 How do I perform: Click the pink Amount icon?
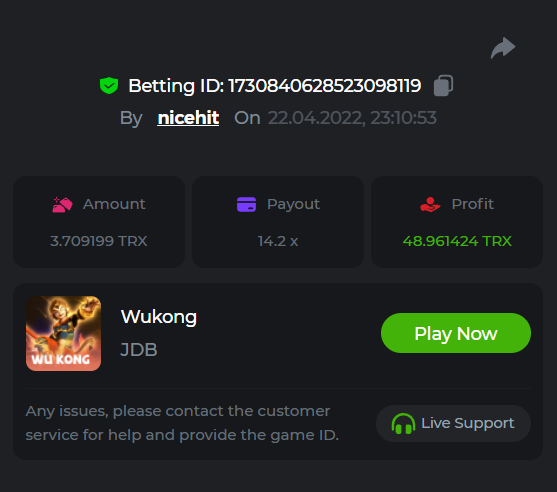63,205
